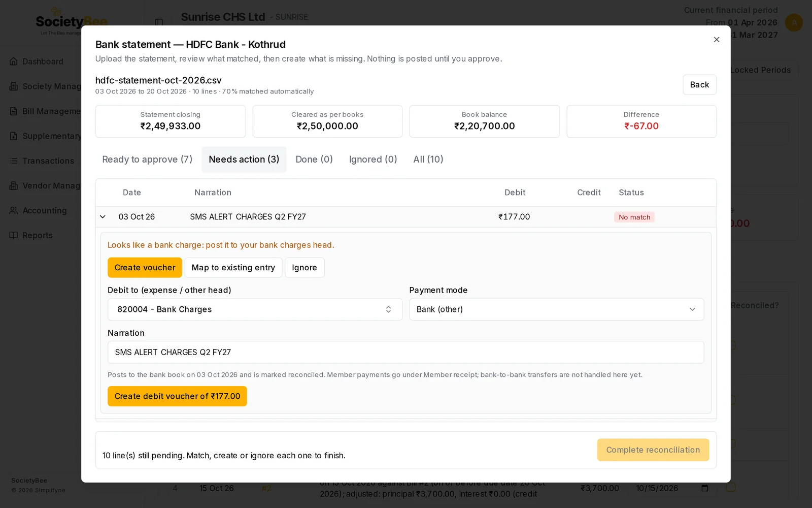The image size is (812, 508).
Task: Choose the Create voucher option
Action: 145,268
